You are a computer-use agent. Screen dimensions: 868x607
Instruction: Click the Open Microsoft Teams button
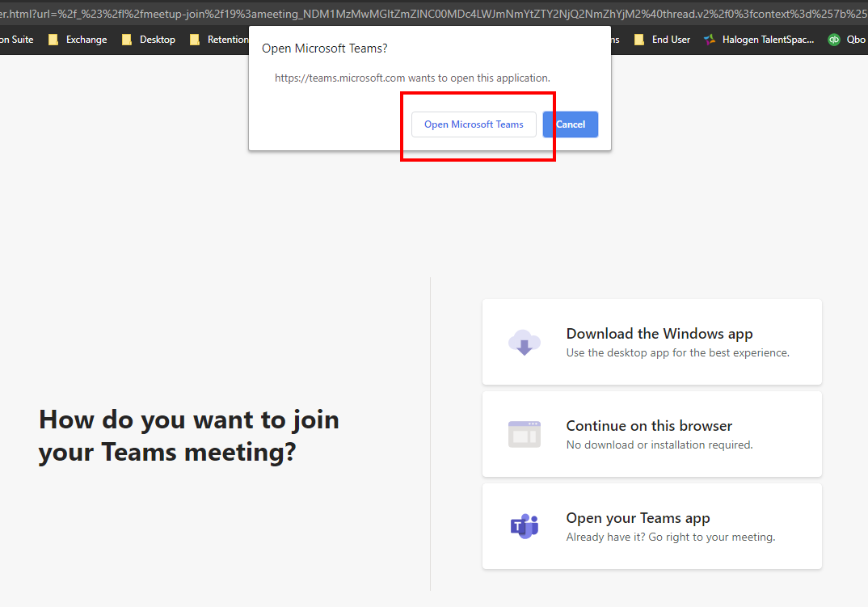tap(474, 124)
